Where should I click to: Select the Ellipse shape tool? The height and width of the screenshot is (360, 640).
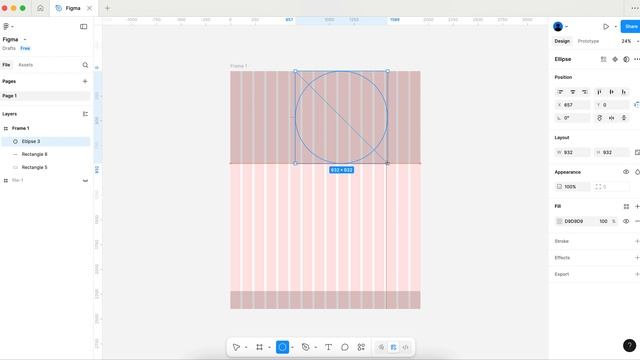coord(282,347)
